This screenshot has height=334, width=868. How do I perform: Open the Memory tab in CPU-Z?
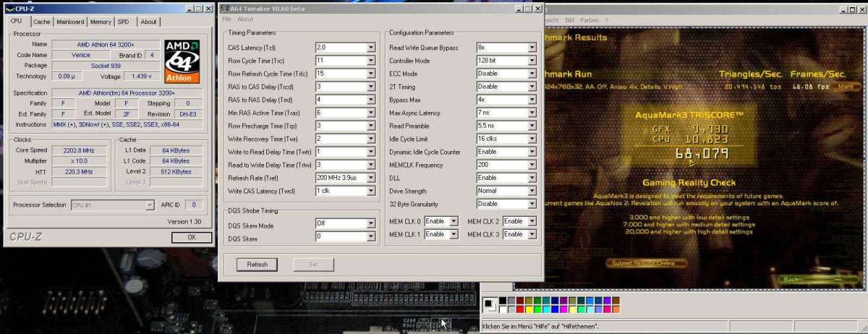pyautogui.click(x=101, y=22)
